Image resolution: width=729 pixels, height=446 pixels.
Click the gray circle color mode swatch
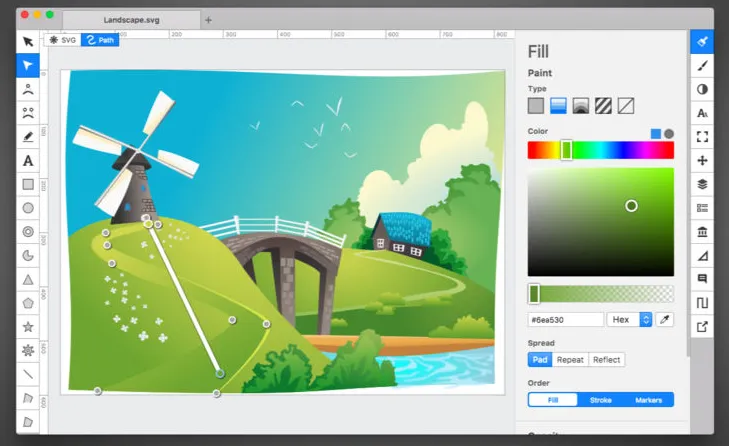pos(669,134)
